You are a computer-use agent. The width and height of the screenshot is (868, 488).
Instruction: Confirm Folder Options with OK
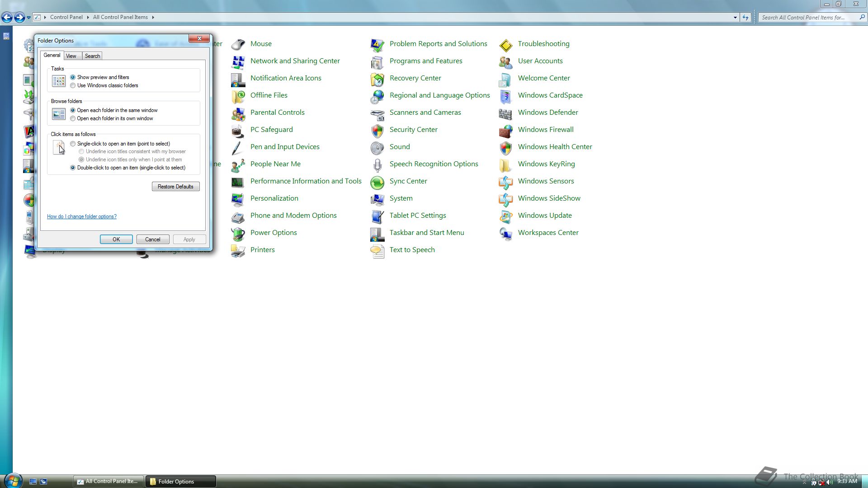116,239
